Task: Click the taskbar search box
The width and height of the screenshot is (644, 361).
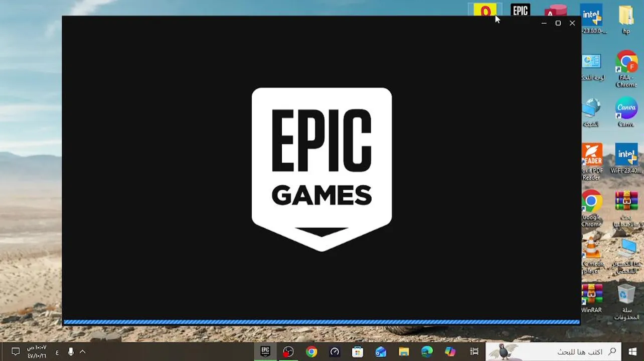Action: [x=554, y=351]
